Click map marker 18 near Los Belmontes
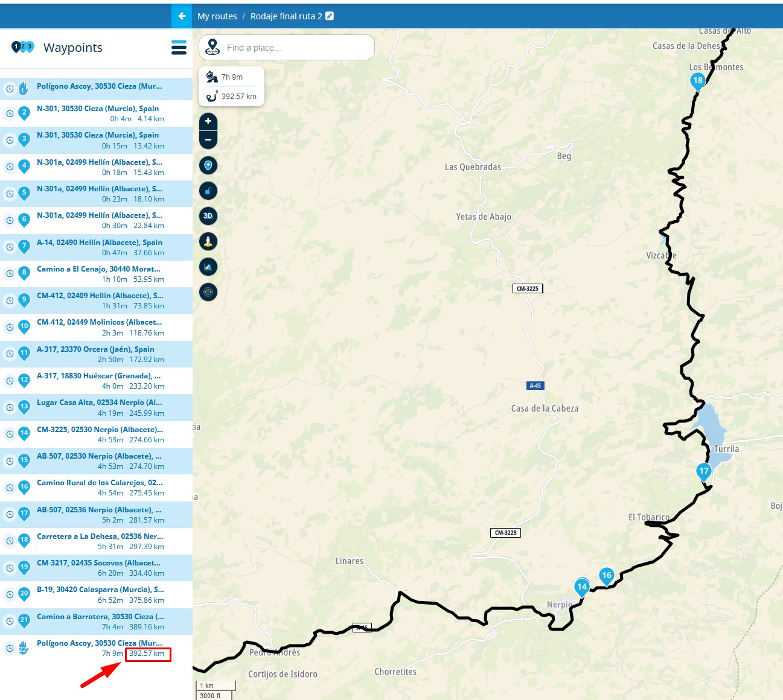The image size is (783, 700). click(698, 81)
